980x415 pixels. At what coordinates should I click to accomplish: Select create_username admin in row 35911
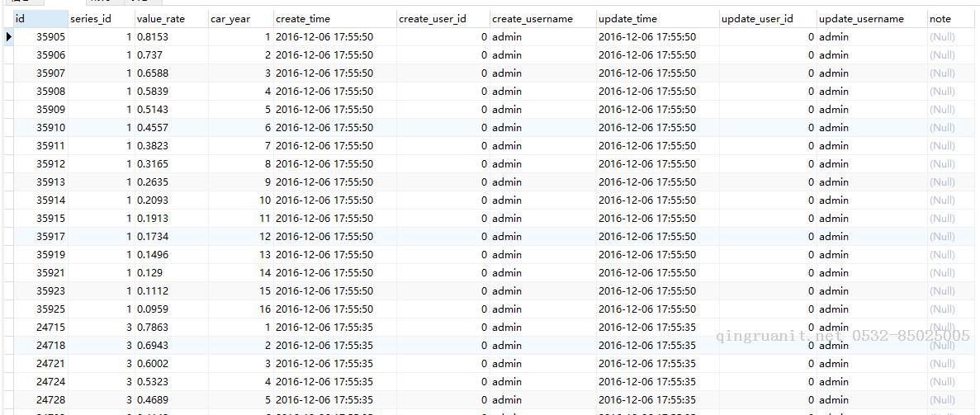[x=543, y=146]
